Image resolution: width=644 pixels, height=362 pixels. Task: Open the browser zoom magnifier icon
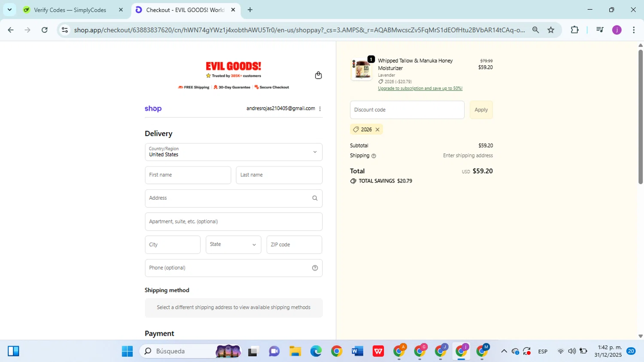coord(535,30)
